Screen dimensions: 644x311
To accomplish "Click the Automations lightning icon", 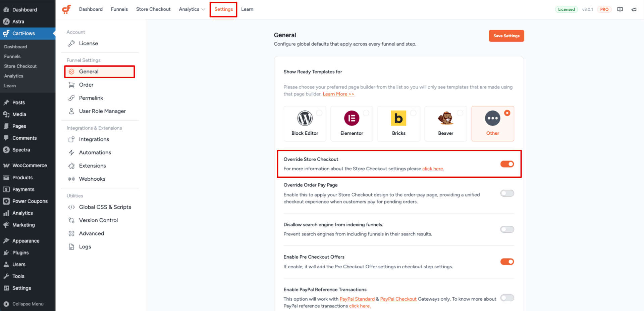I will point(71,152).
